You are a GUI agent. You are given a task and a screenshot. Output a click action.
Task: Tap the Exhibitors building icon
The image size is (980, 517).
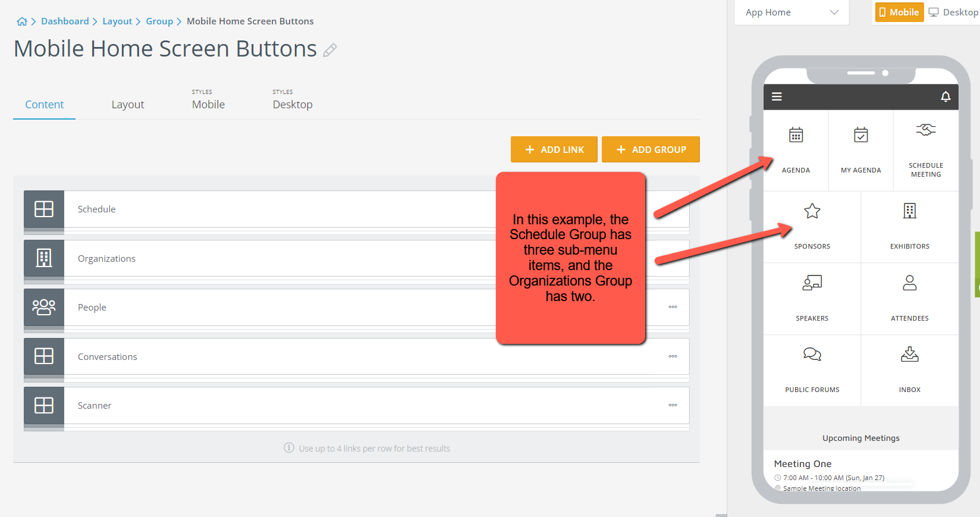pos(910,211)
